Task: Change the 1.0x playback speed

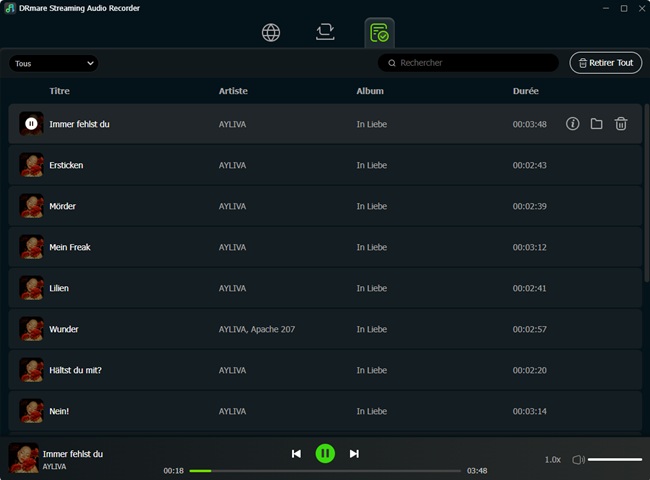Action: click(552, 460)
